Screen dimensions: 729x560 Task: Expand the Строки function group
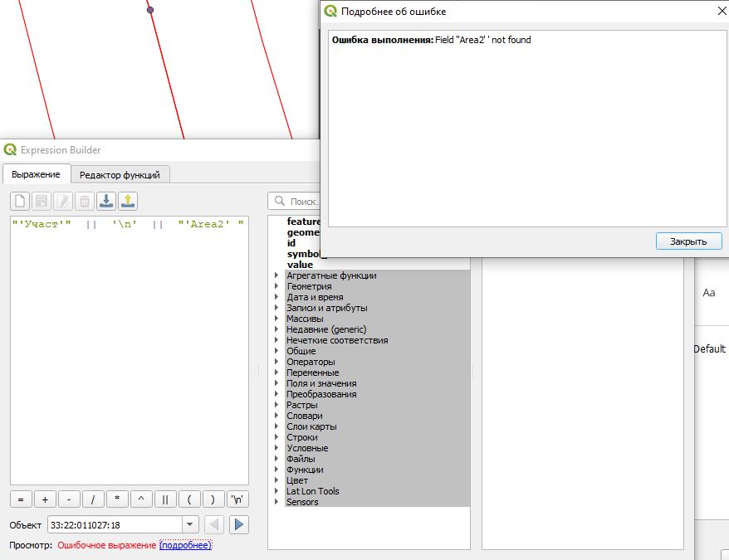click(276, 437)
